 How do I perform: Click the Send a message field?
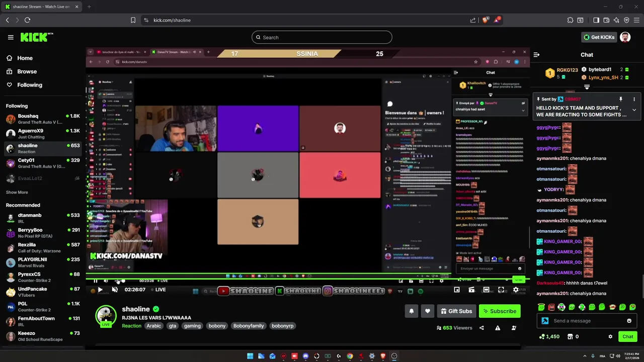[x=587, y=321]
